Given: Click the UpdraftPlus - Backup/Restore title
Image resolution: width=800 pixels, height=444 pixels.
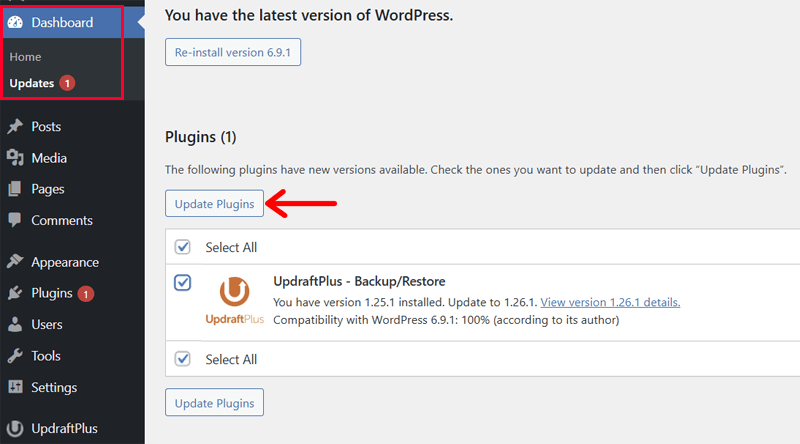Looking at the screenshot, I should click(359, 281).
